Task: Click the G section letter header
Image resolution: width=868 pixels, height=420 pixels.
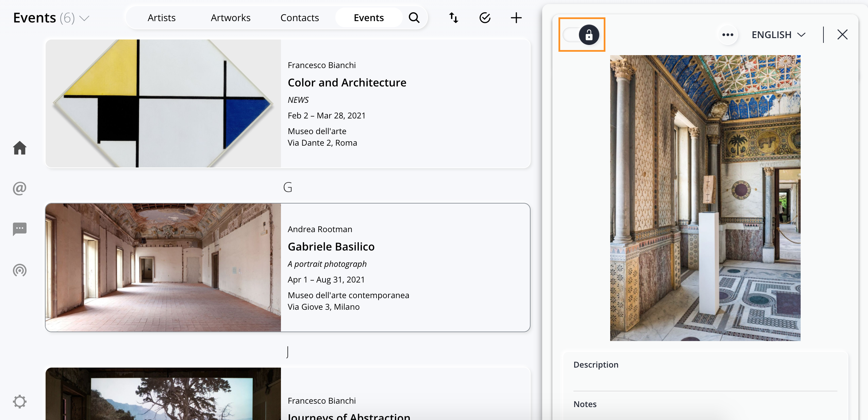Action: point(288,187)
